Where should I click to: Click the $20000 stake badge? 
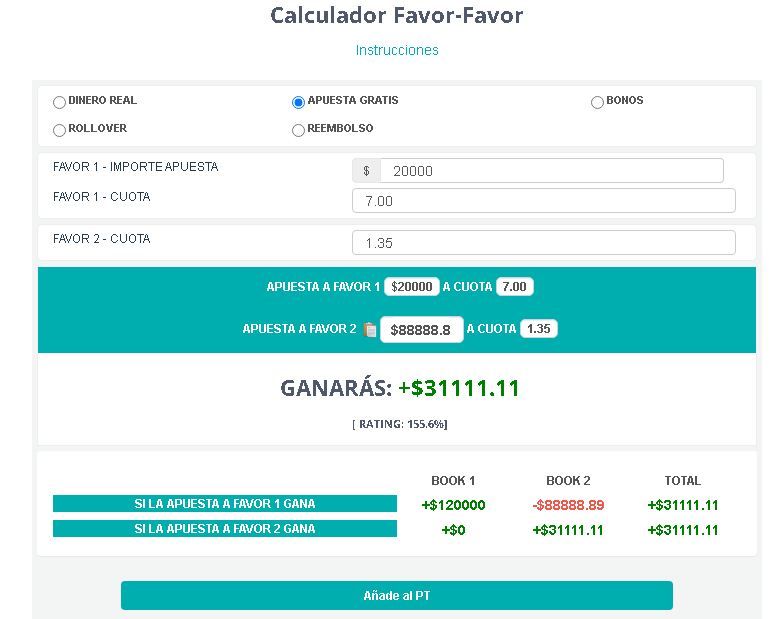pyautogui.click(x=412, y=287)
